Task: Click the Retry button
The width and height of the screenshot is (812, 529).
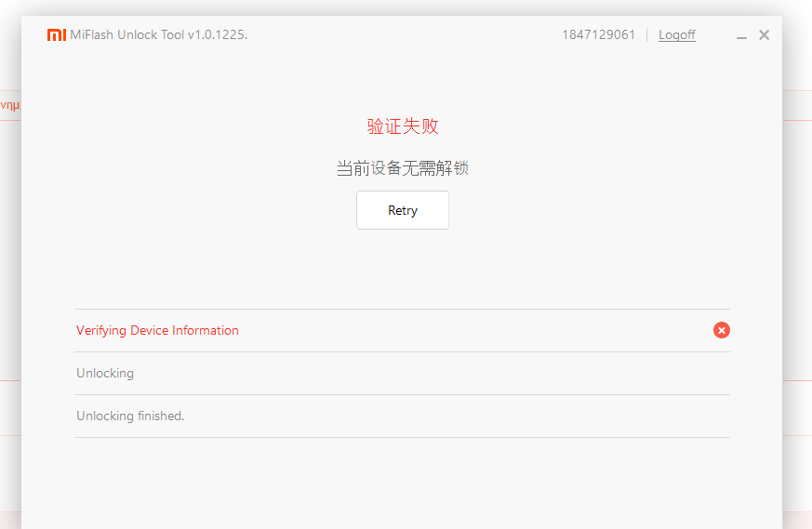Action: [403, 210]
